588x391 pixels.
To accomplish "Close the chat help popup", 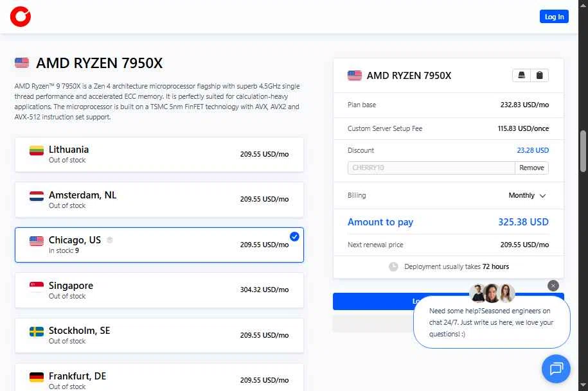I will click(553, 285).
